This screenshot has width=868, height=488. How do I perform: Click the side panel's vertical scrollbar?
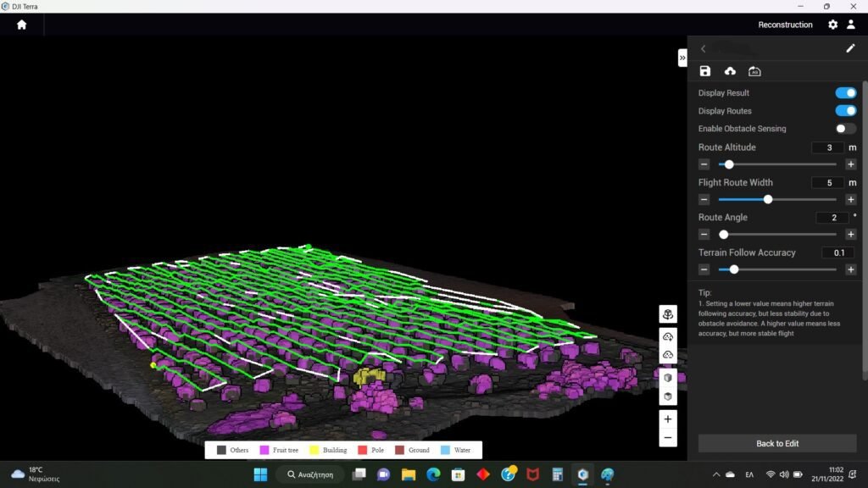point(865,232)
